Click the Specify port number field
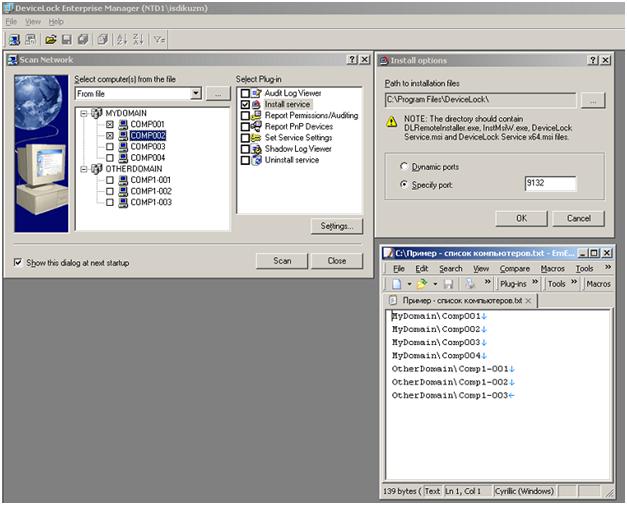627x505 pixels. (x=549, y=184)
